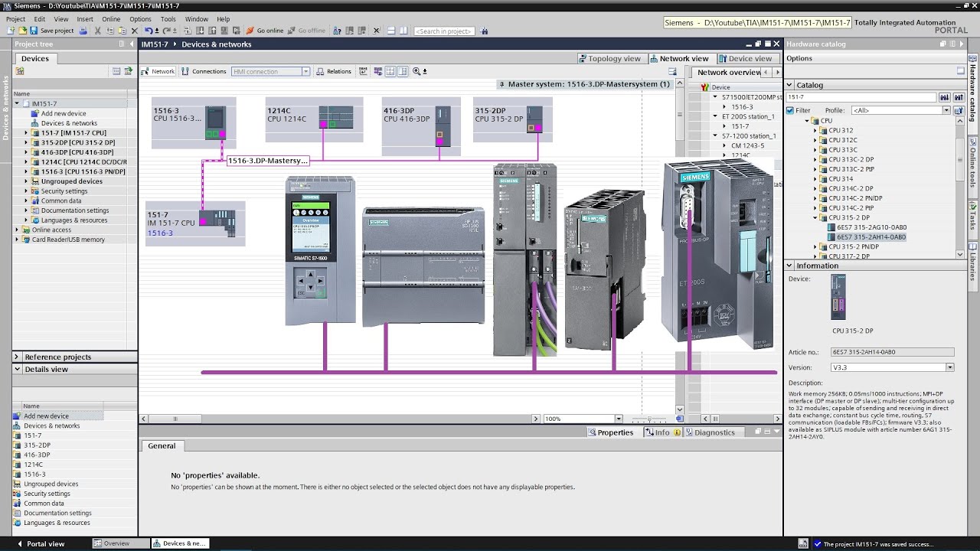980x551 pixels.
Task: Click the Print icon in main toolbar
Action: [82, 31]
